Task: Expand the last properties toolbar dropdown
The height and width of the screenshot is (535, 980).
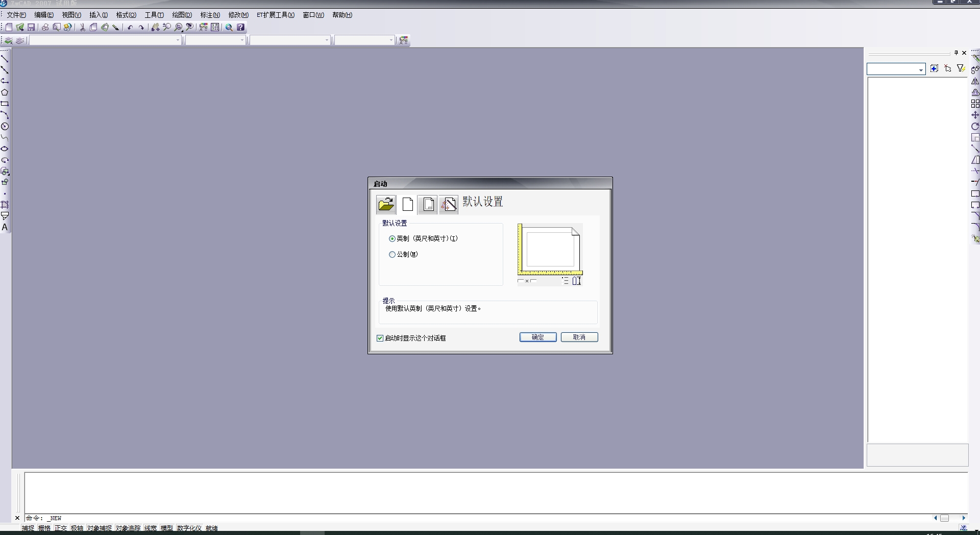Action: point(391,40)
